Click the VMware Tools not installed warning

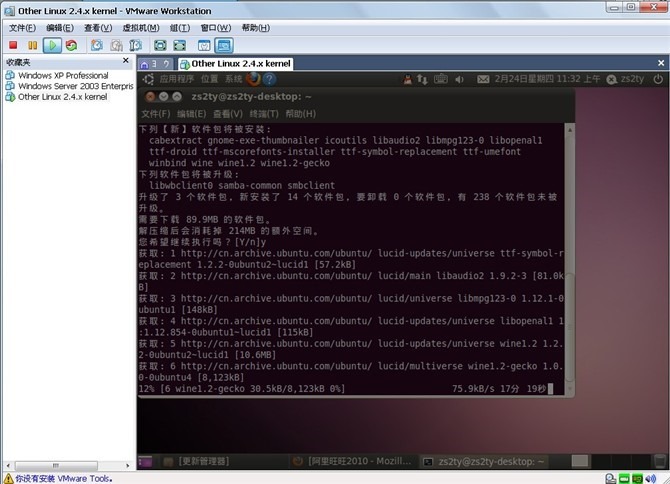[x=58, y=478]
